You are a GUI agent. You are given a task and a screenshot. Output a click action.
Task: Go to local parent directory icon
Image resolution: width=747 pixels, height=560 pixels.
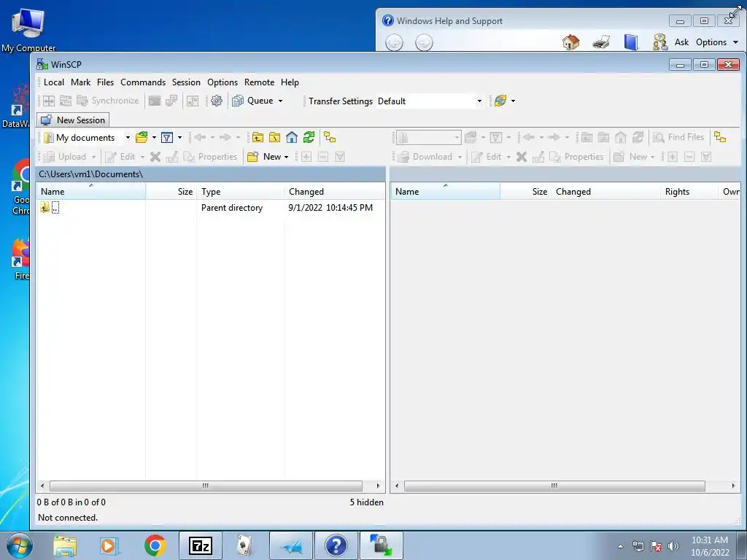(258, 138)
